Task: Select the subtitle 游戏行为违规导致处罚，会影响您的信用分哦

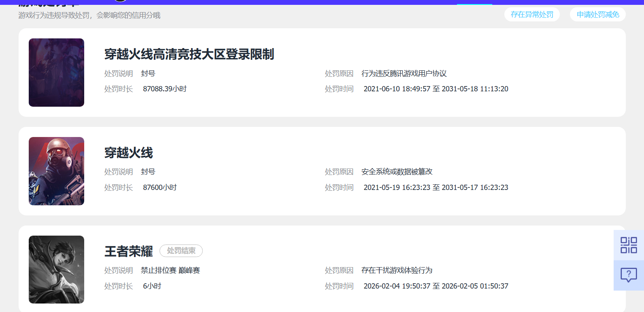Action: 89,15
